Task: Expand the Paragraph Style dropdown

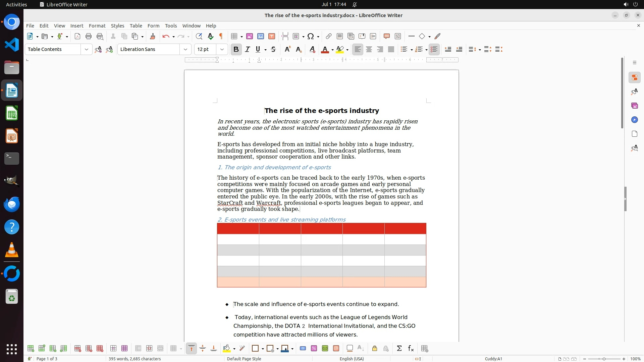Action: pyautogui.click(x=87, y=50)
